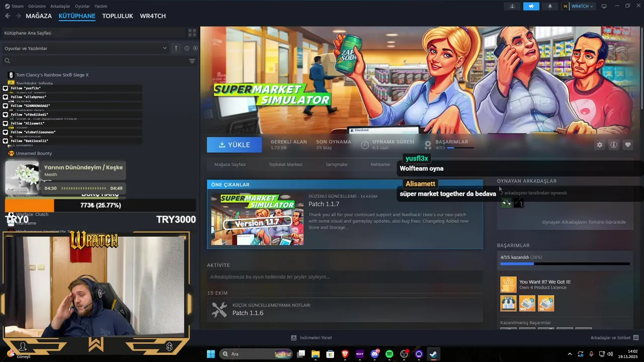Click Oynayan Arkadaşların Tümünü Görüntüle link
This screenshot has width=644, height=362.
584,222
